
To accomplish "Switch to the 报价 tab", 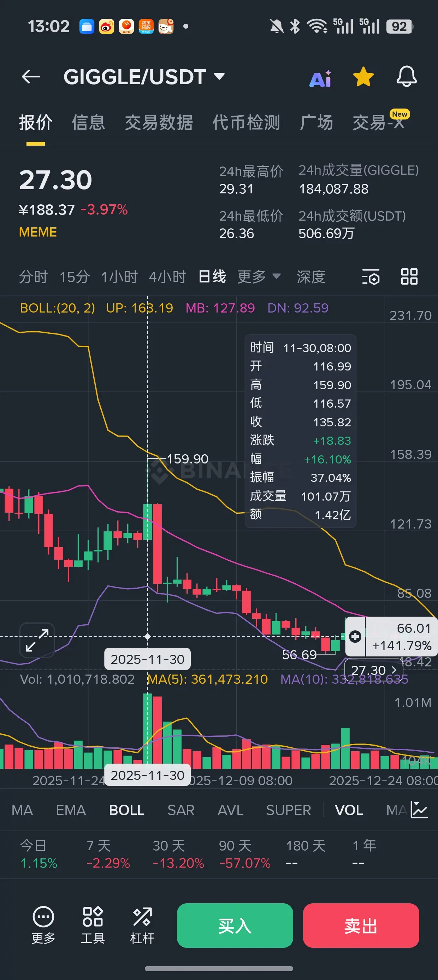I will pos(36,122).
